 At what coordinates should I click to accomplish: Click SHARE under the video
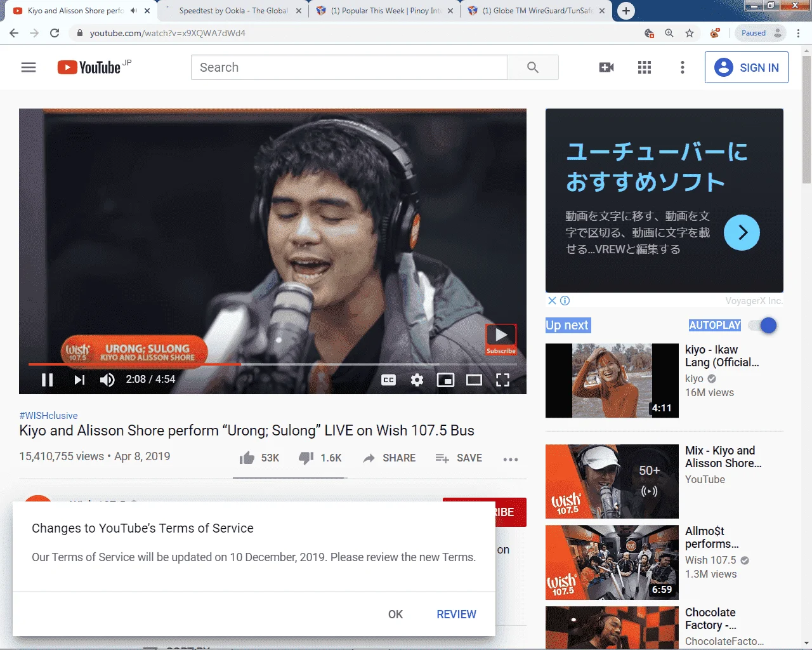click(x=389, y=458)
